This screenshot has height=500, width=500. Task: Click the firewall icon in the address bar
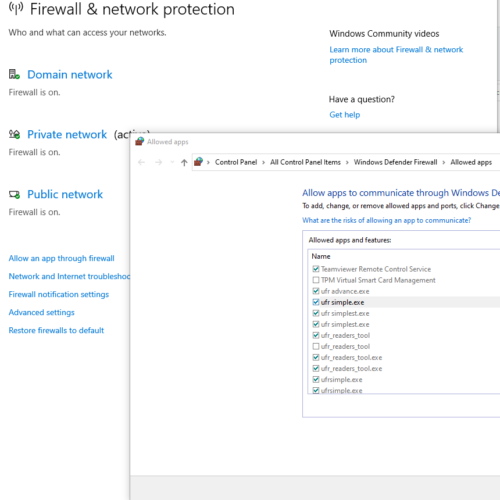198,162
